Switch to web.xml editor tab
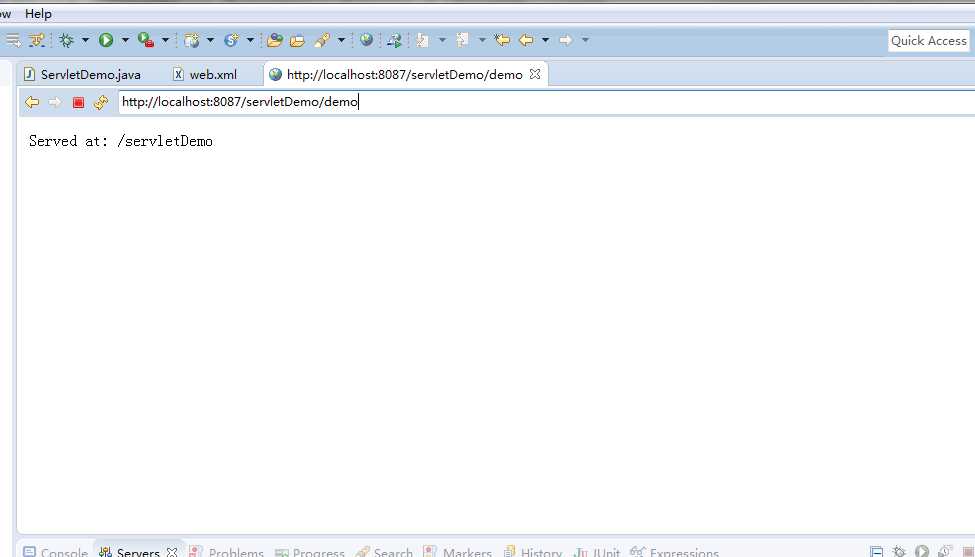 (x=205, y=75)
